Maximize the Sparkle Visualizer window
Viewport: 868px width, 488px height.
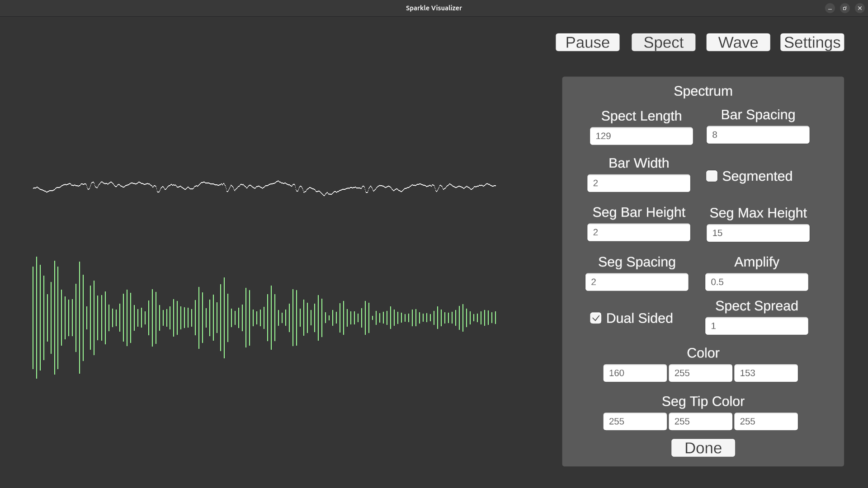coord(844,8)
